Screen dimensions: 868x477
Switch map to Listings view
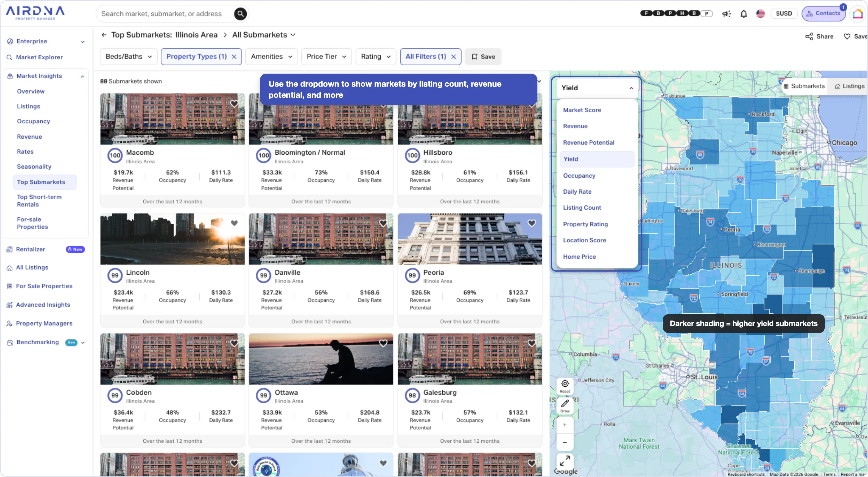pos(849,86)
